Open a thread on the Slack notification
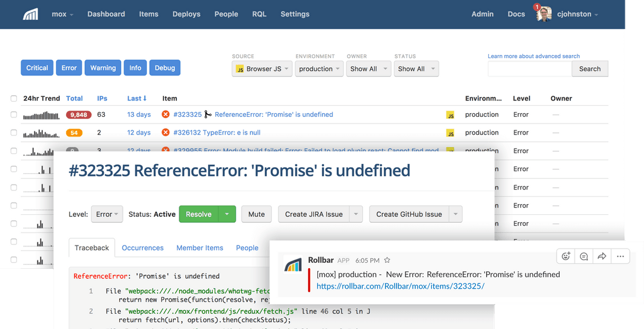Viewport: 644px width, 329px height. 584,255
